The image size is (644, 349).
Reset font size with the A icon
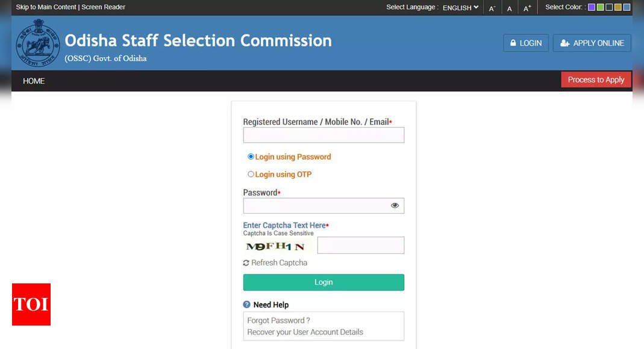[x=509, y=8]
